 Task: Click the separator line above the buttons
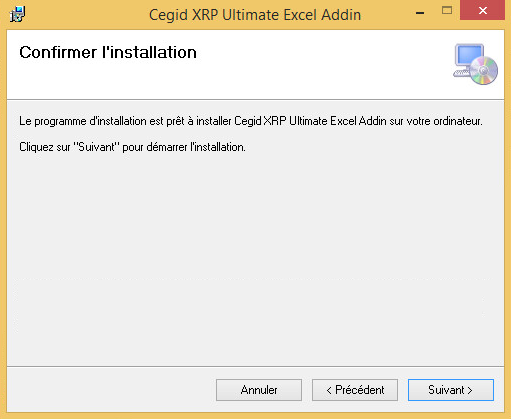[255, 366]
